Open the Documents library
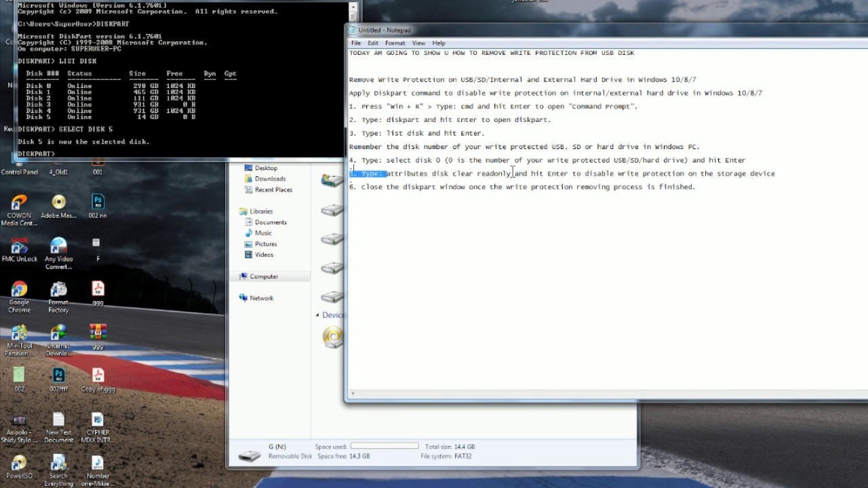 click(x=271, y=222)
